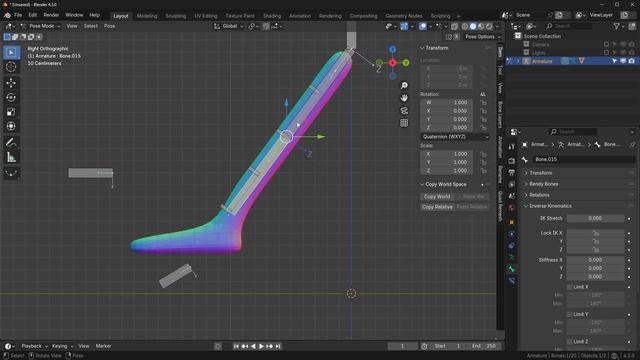This screenshot has width=640, height=360.
Task: Open the Object Constraints properties tab icon
Action: [511, 246]
